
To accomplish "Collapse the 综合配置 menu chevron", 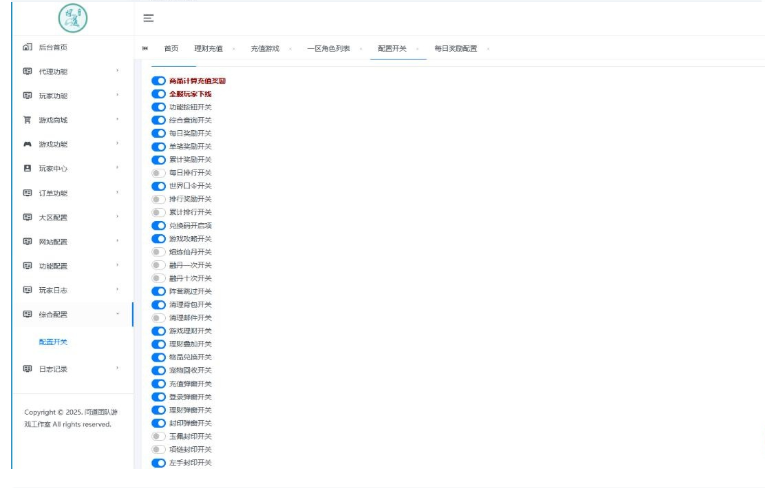I will 118,314.
